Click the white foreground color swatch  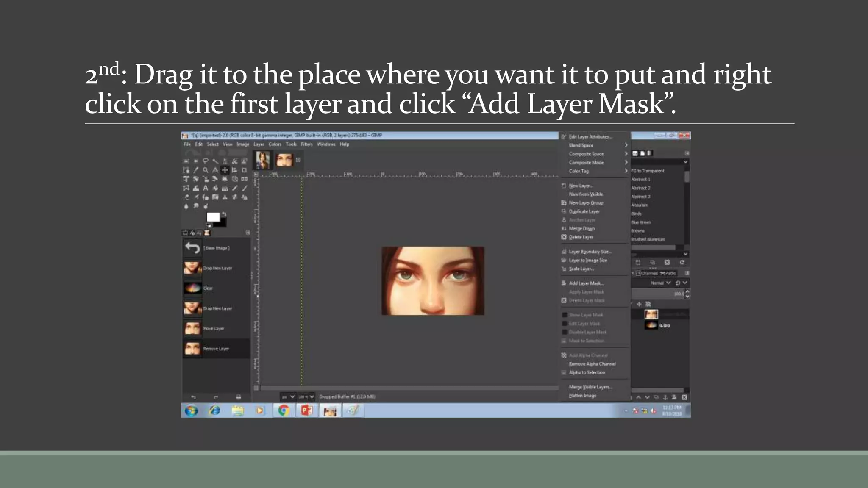tap(213, 217)
